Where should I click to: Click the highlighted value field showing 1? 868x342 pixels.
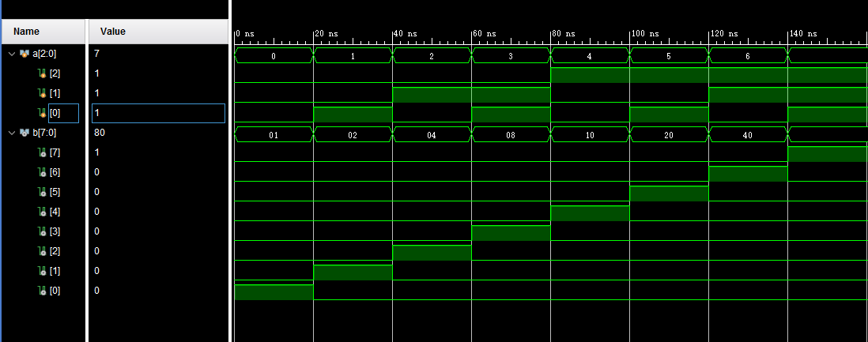point(158,113)
